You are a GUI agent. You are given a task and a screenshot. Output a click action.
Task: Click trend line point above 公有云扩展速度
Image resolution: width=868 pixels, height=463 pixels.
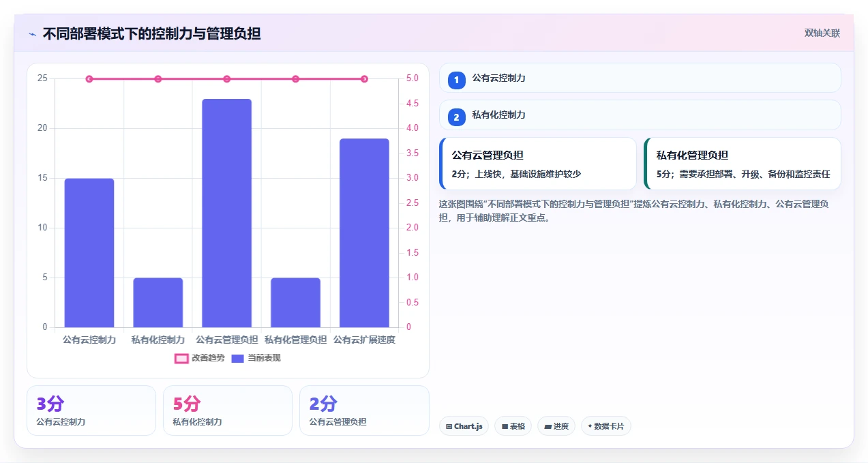364,79
